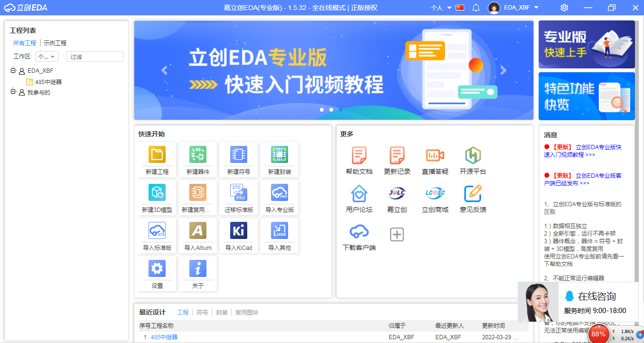Open 485中继器 link in recent designs
This screenshot has width=644, height=343.
pyautogui.click(x=164, y=337)
